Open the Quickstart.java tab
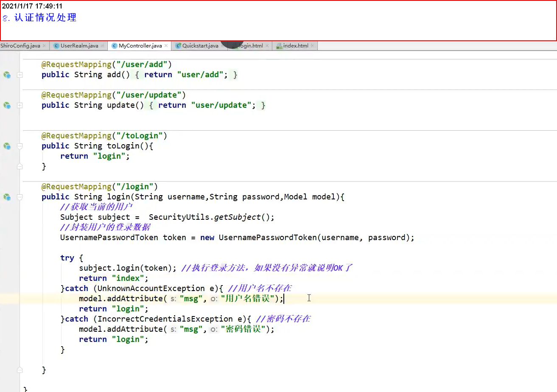Viewport: 557px width, 392px height. click(x=200, y=46)
